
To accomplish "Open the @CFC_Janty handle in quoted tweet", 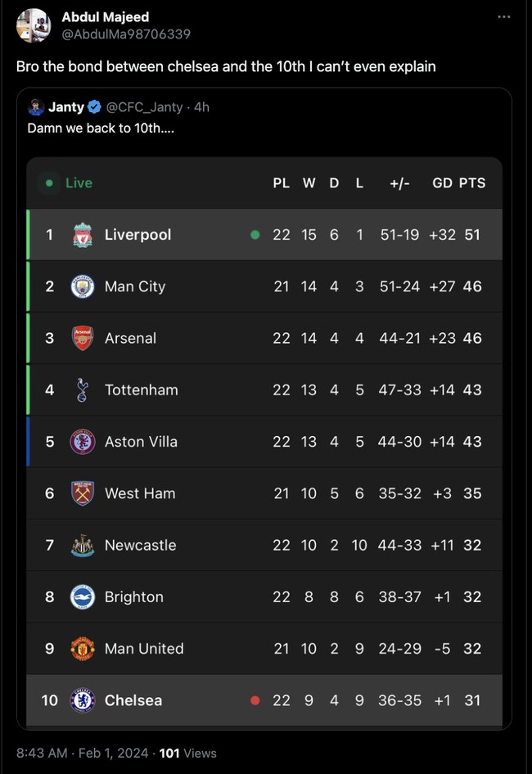I will pyautogui.click(x=145, y=107).
